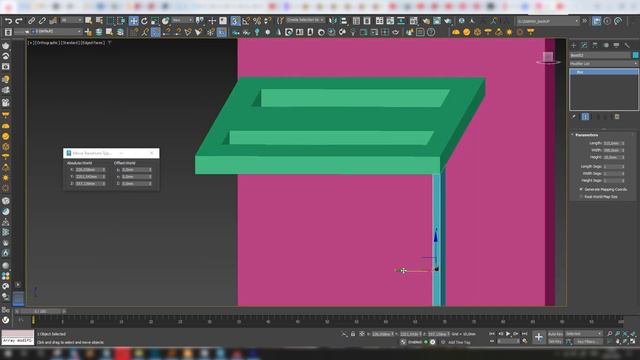Click the ViewCube in the viewport corner
The width and height of the screenshot is (640, 360).
point(548,58)
